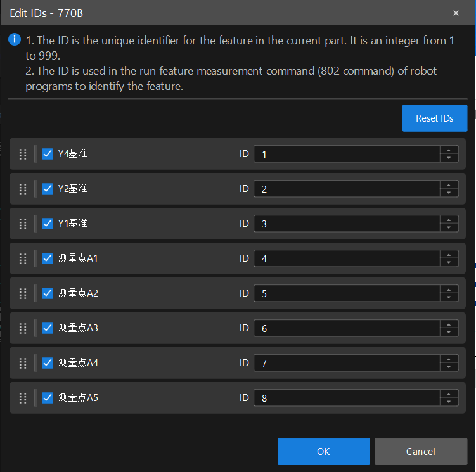Decrease the ID value for 测量点A1
This screenshot has width=476, height=472.
[x=449, y=262]
